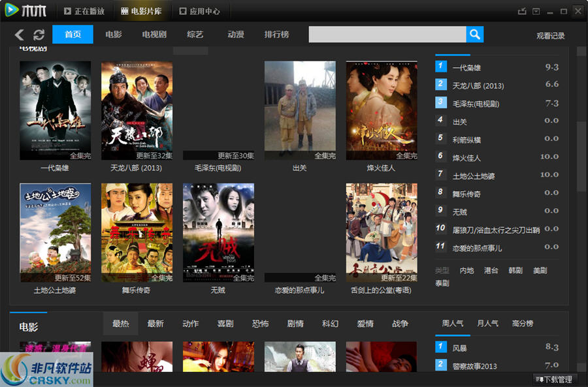Click the 木木 player logo icon
Image resolution: width=588 pixels, height=387 pixels.
[x=11, y=10]
